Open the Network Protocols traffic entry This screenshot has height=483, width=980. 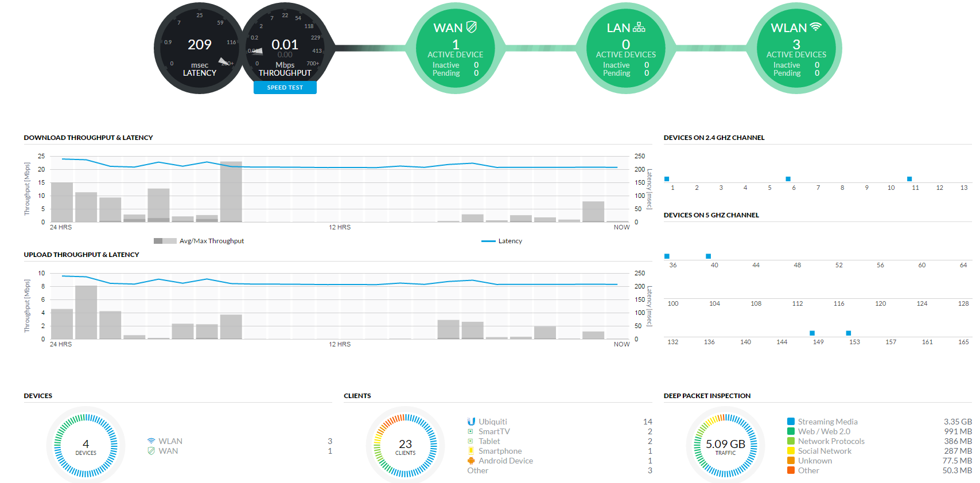pos(831,441)
